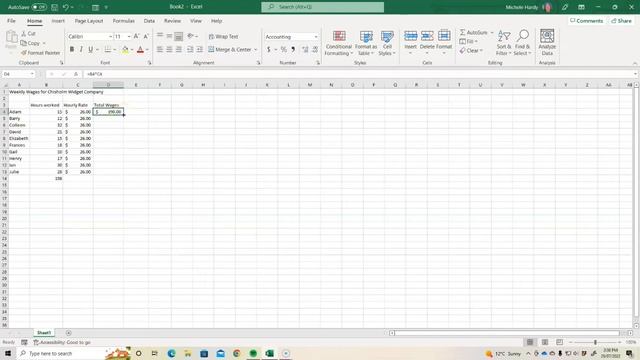
Task: Click Decrease Font Size icon
Action: 146,36
